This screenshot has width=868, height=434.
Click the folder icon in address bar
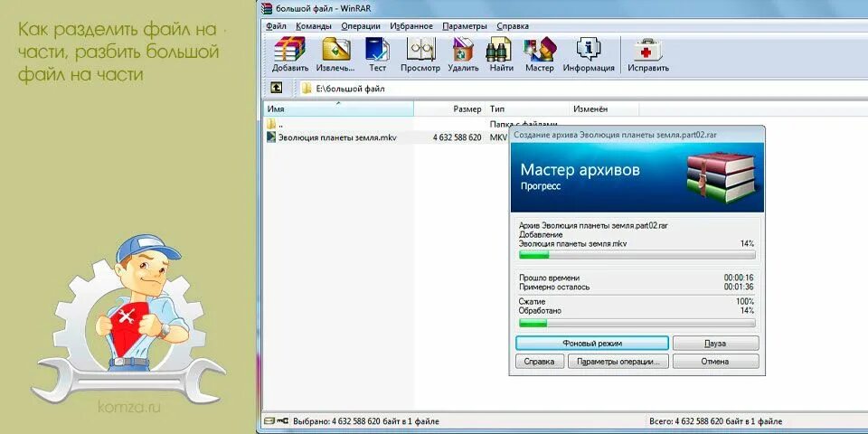coord(307,88)
